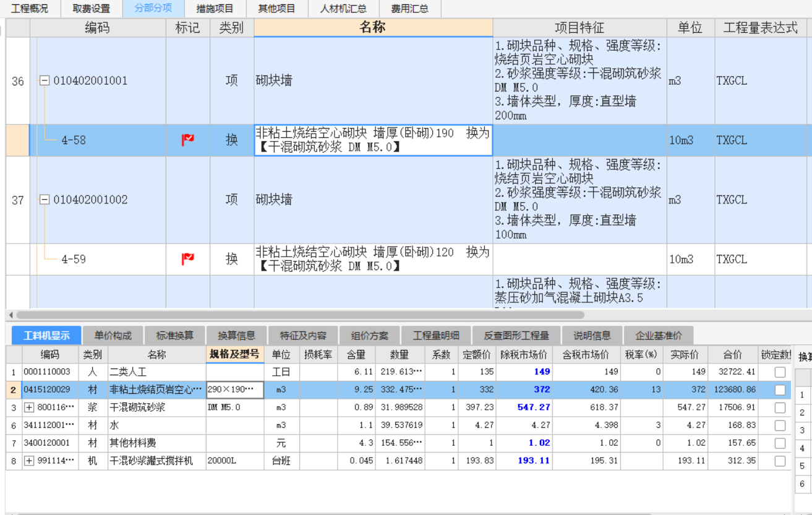Click the 3400120001 code cell
Screen dimensions: 812x515
point(50,443)
